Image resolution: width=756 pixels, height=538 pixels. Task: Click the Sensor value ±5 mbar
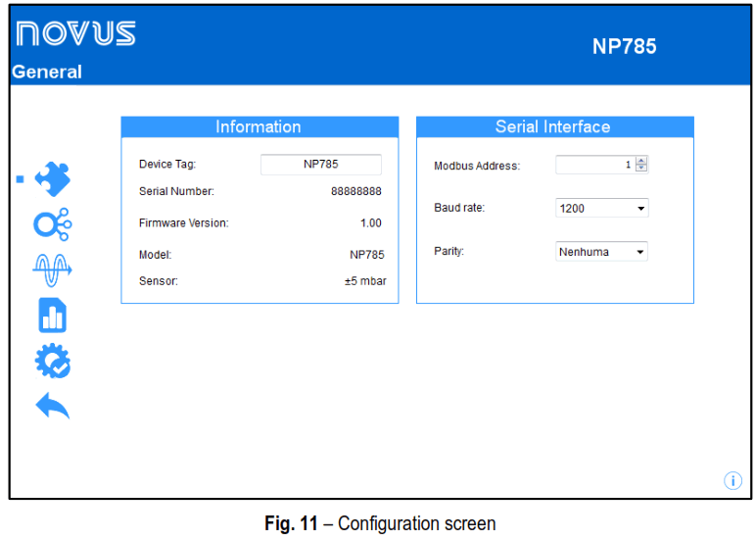(365, 281)
